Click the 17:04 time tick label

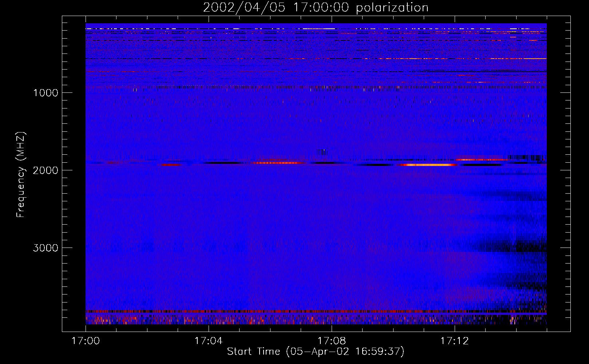click(x=208, y=341)
